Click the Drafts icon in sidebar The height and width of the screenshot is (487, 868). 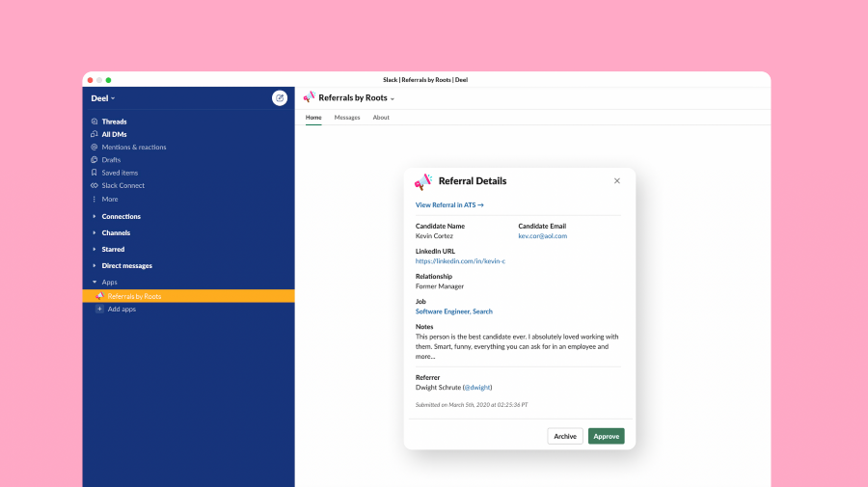point(95,160)
